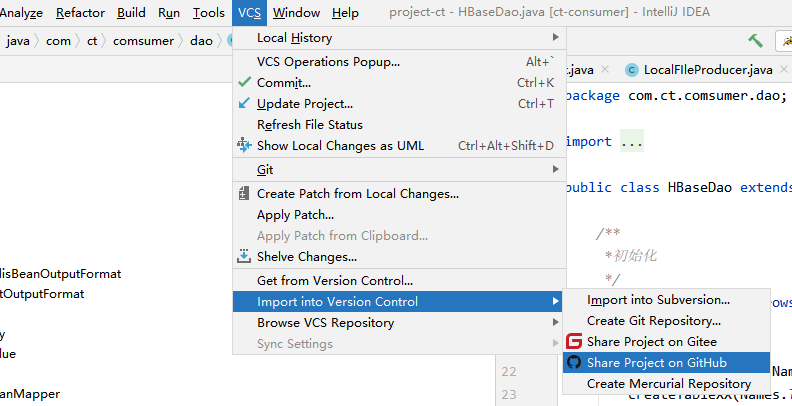Click the Create Patch icon

point(243,193)
